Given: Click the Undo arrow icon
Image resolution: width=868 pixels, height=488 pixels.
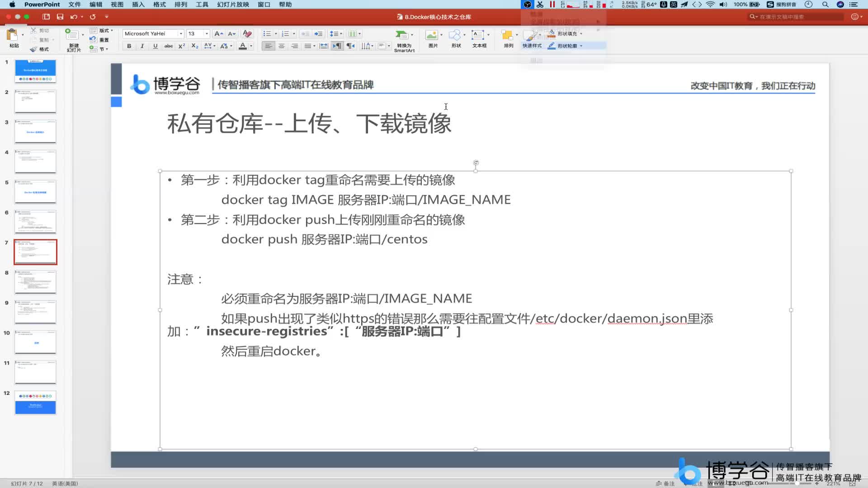Looking at the screenshot, I should click(74, 17).
